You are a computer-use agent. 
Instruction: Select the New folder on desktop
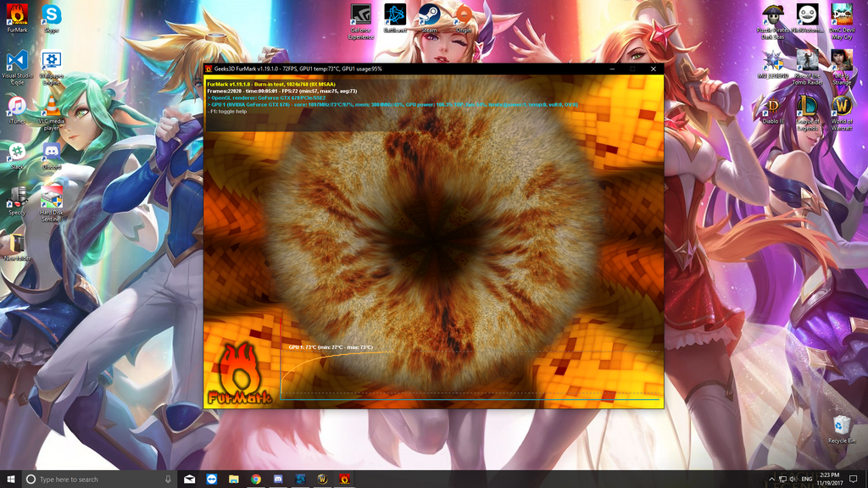coord(17,247)
